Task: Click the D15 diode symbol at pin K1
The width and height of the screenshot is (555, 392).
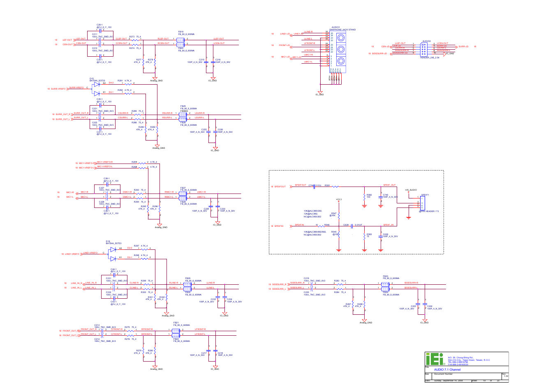Action: [x=97, y=93]
